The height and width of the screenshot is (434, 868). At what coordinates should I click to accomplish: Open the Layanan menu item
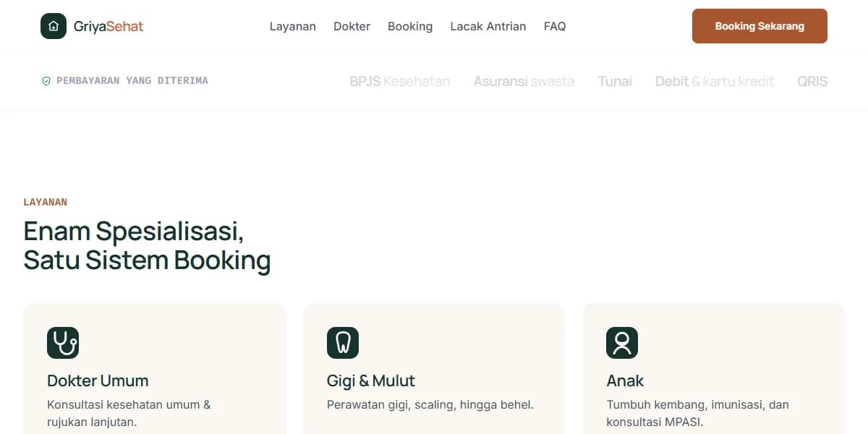coord(293,26)
